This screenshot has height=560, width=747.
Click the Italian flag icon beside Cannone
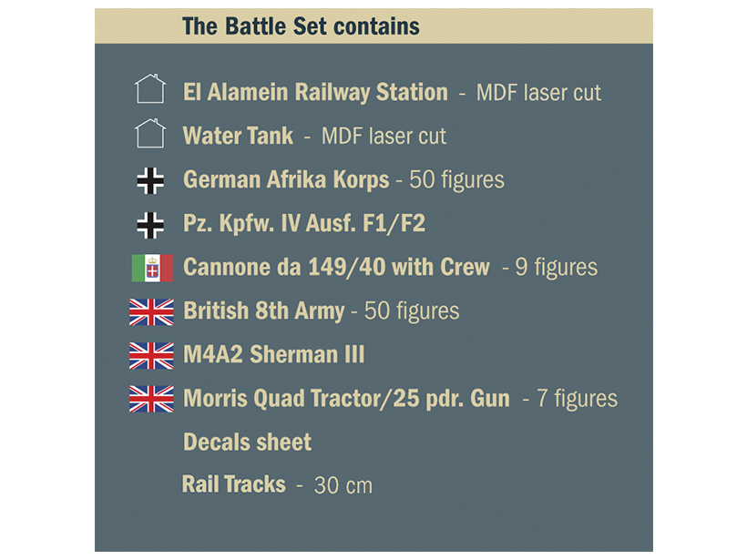[151, 268]
